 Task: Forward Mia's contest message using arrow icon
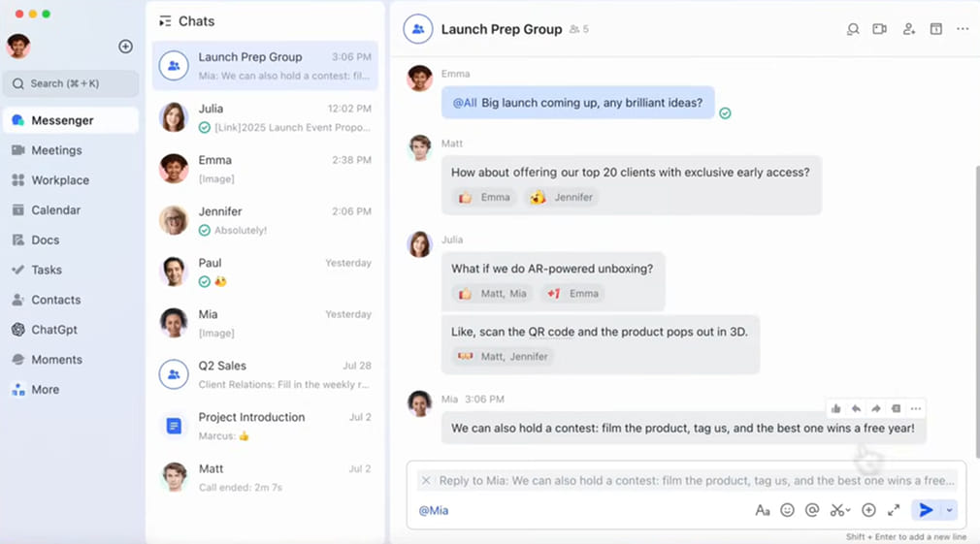875,408
